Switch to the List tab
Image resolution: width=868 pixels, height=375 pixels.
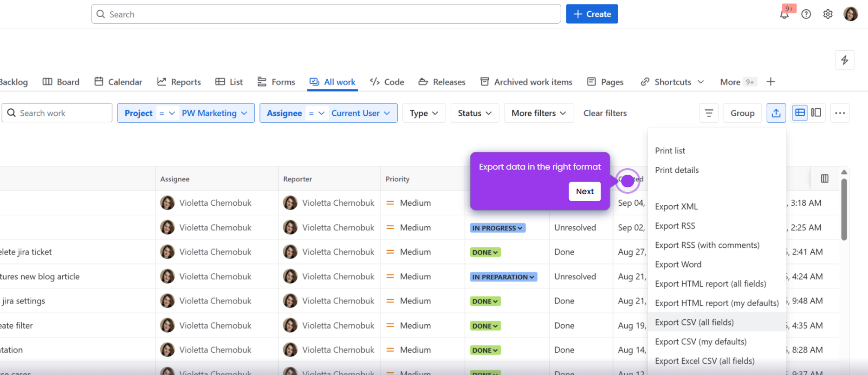pos(229,82)
